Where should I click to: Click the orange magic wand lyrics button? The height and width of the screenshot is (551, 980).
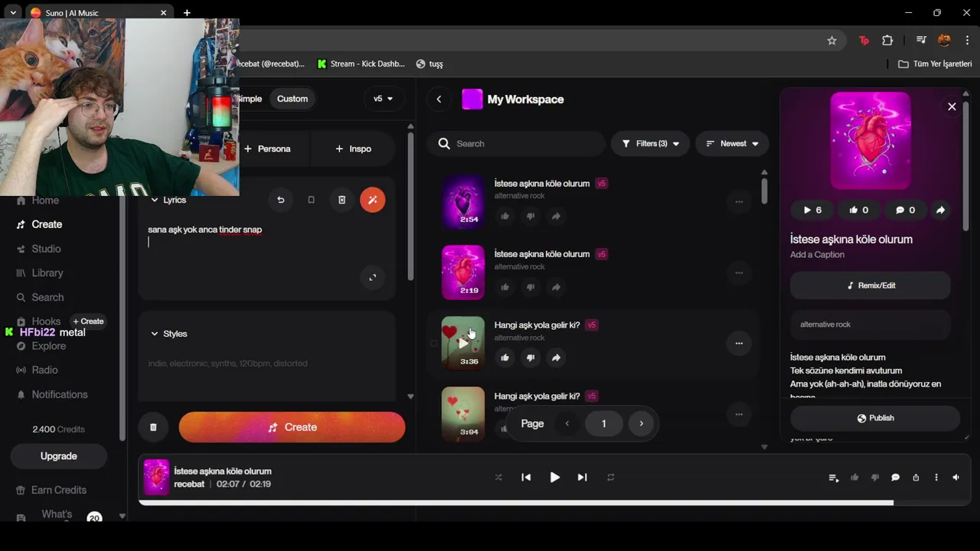point(373,200)
